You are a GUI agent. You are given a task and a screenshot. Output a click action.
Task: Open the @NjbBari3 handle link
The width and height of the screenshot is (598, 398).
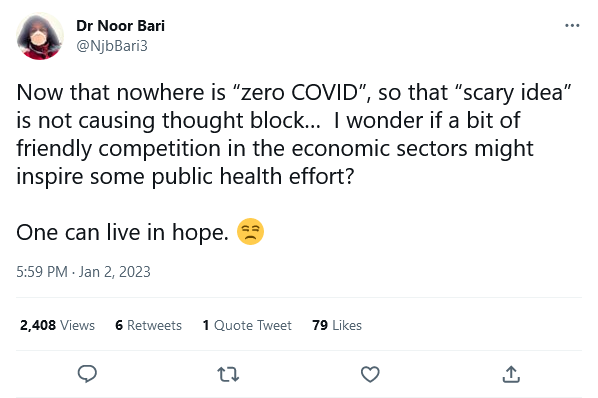click(x=112, y=46)
